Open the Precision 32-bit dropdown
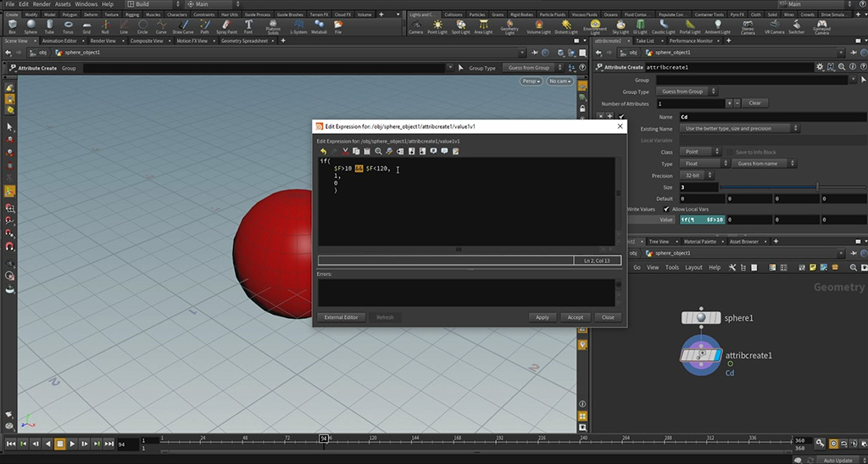 (698, 176)
